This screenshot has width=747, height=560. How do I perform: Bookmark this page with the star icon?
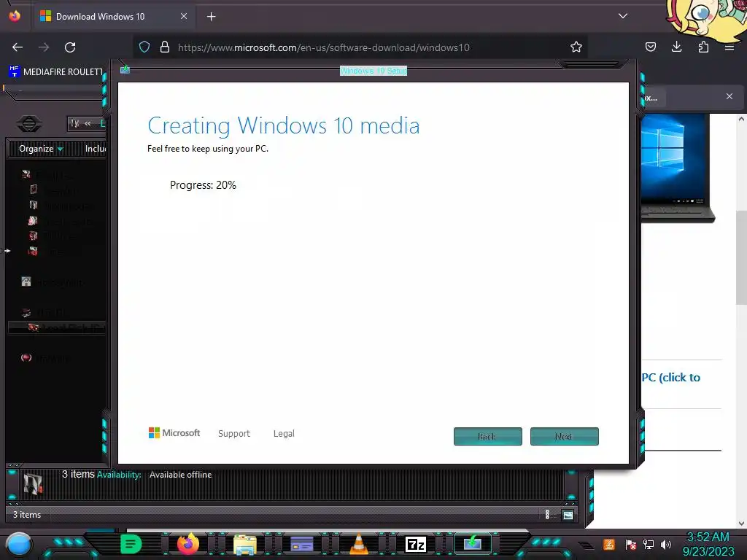tap(576, 47)
